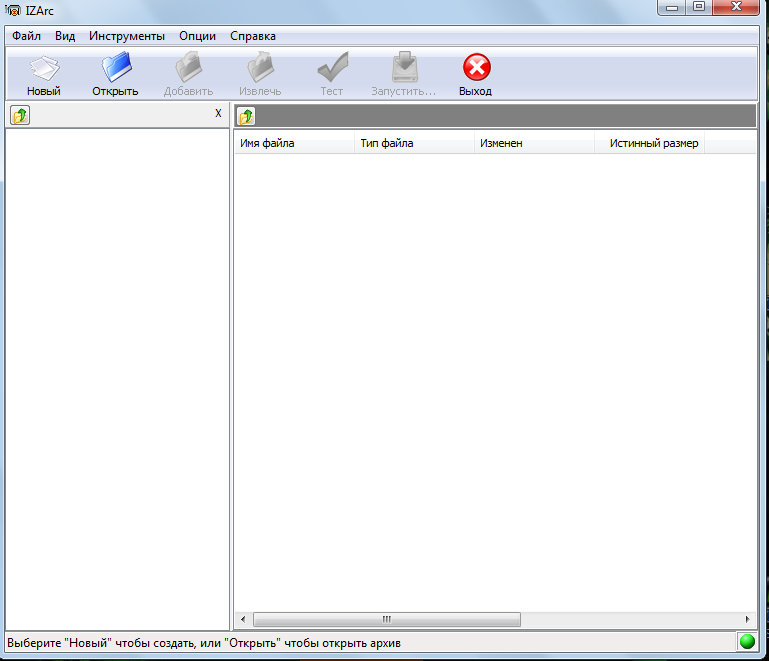Close the IZArc window
Image resolution: width=769 pixels, height=661 pixels.
pyautogui.click(x=736, y=7)
